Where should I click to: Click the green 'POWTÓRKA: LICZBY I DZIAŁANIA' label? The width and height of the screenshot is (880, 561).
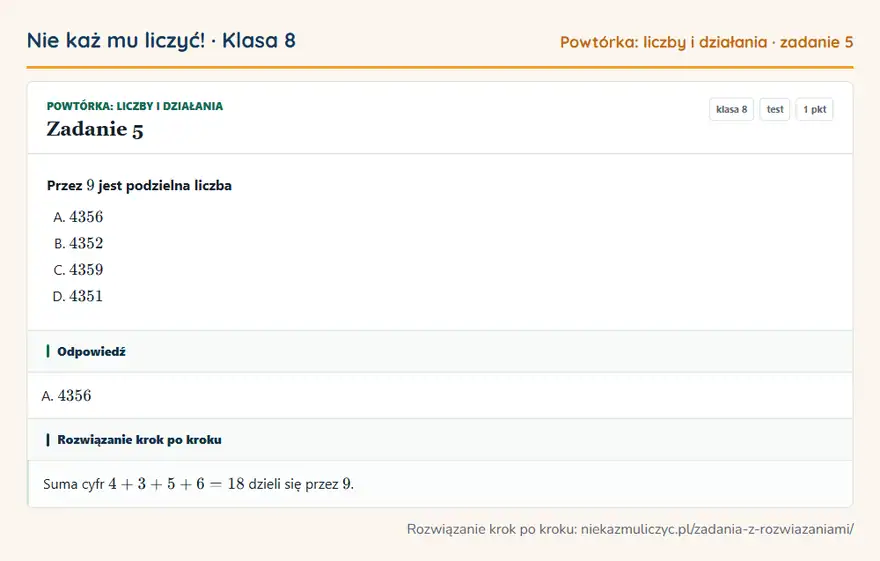point(135,106)
